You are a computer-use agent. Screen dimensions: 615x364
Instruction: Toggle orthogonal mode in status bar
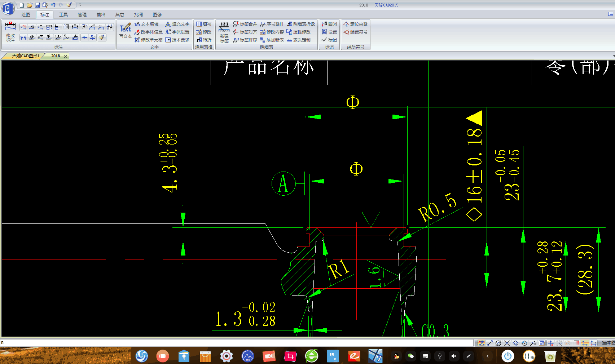(585, 343)
